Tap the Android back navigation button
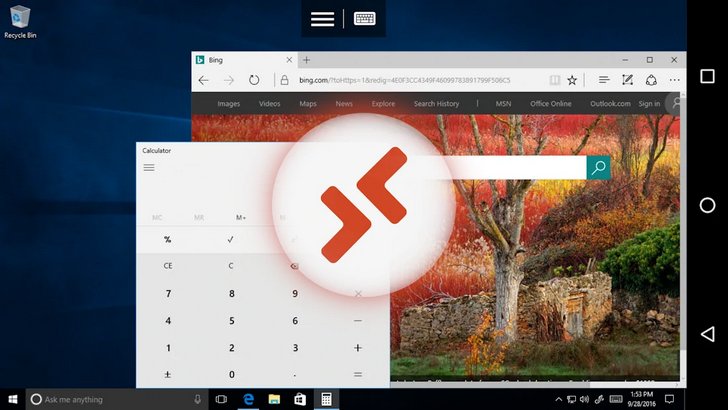 707,334
